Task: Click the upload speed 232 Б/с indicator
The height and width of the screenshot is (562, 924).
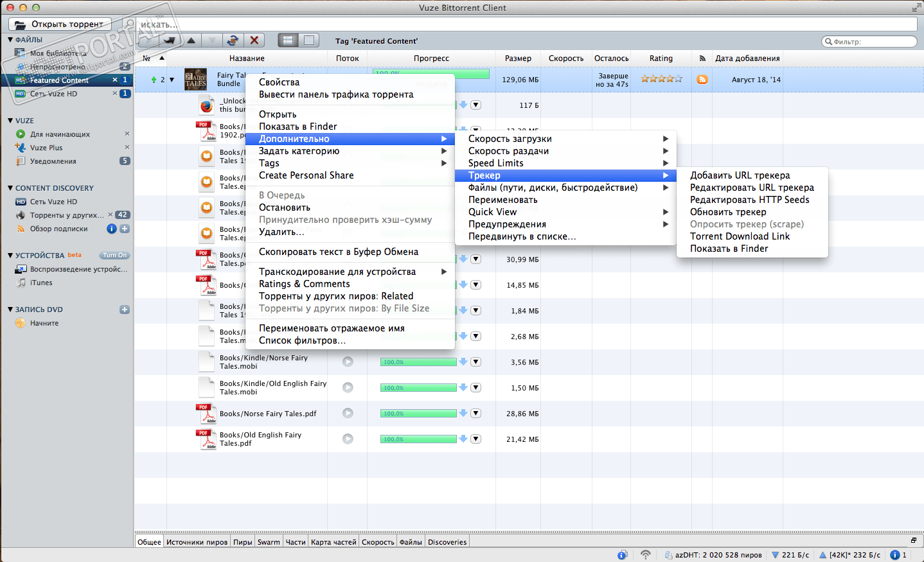Action: click(x=849, y=555)
